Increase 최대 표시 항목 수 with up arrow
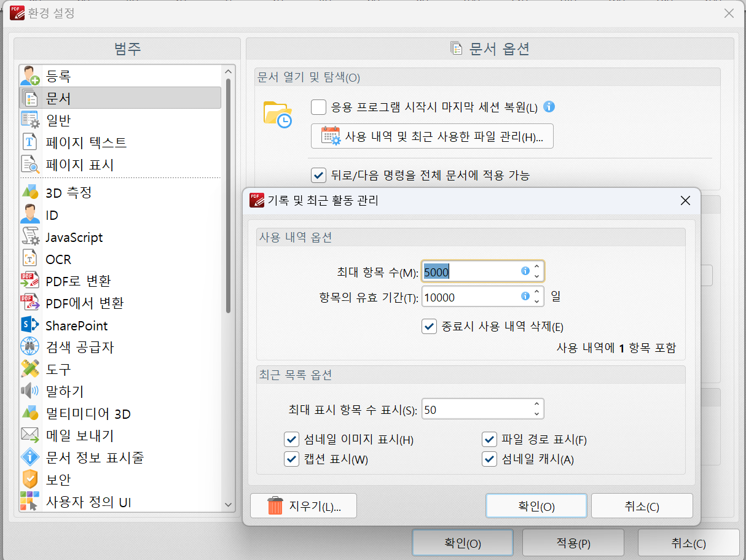Viewport: 746px width, 560px height. pos(536,405)
